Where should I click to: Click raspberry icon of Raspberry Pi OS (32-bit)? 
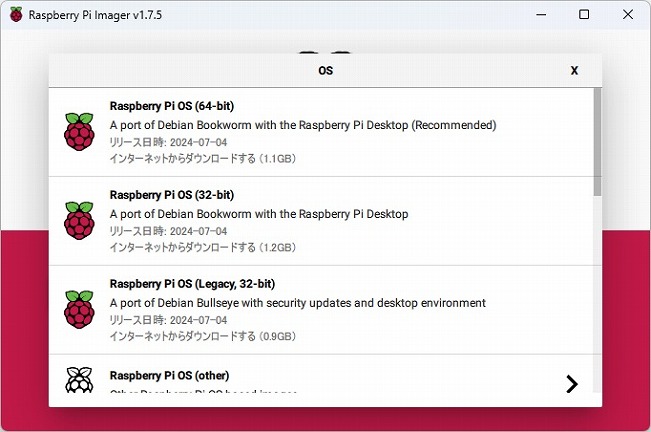tap(79, 220)
